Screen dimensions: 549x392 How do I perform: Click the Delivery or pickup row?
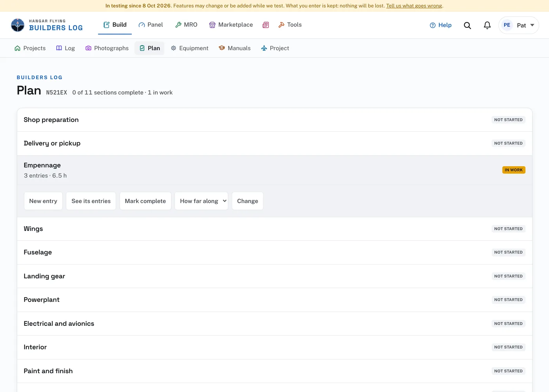274,143
